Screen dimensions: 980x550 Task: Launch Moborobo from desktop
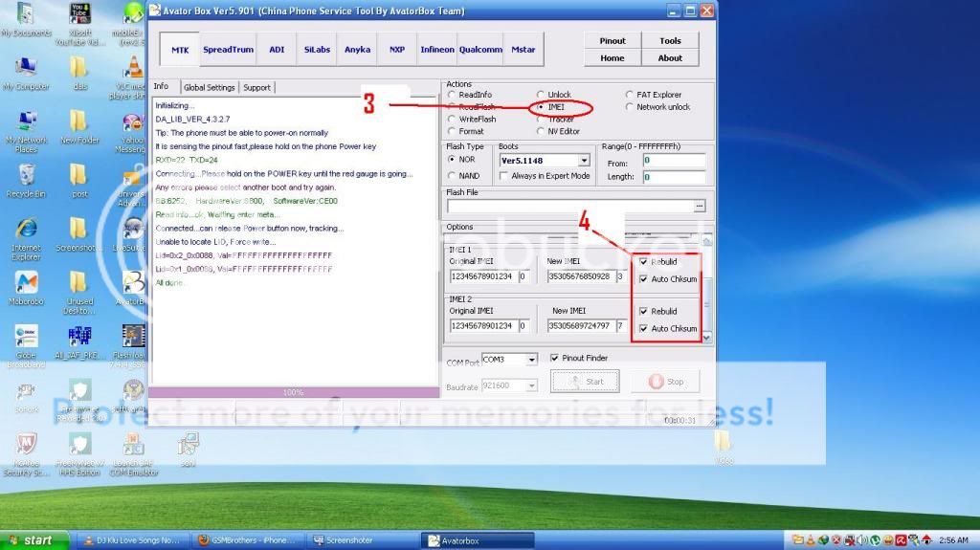click(x=26, y=289)
